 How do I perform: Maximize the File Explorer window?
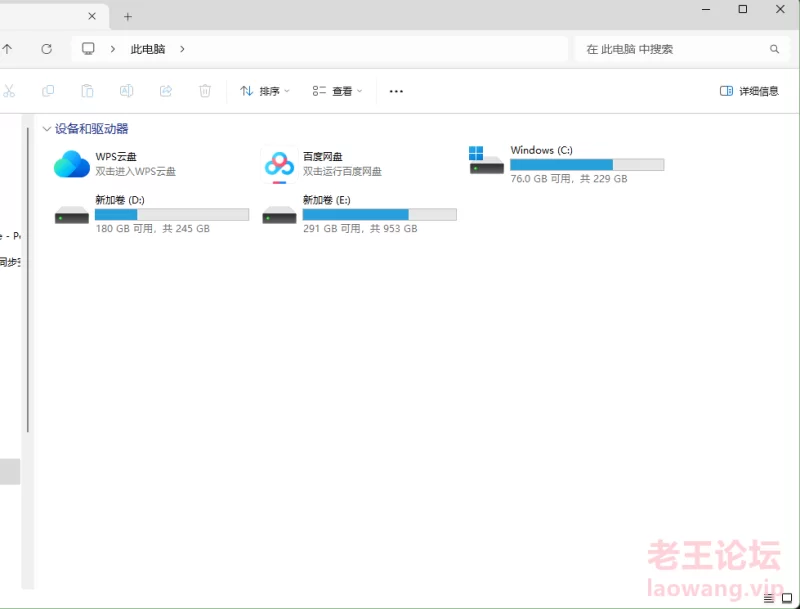click(743, 9)
